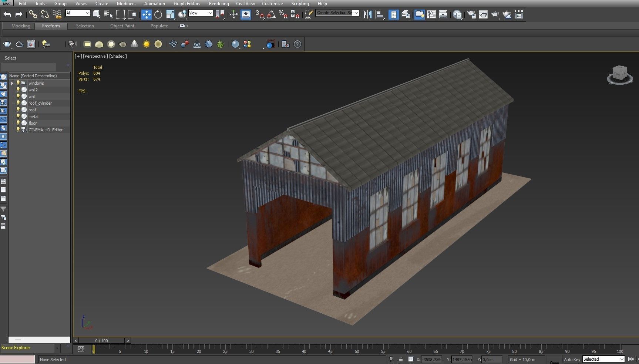Open [Perspective] viewport label menu
639x364 pixels.
(x=95, y=56)
